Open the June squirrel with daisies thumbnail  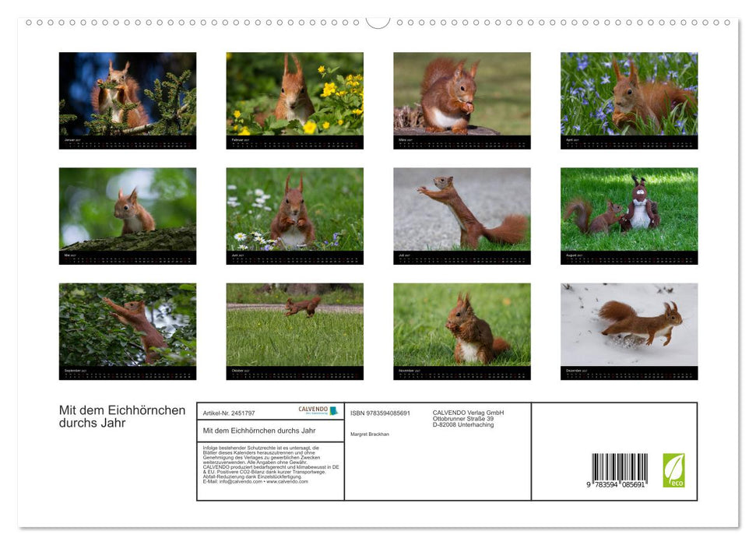(294, 216)
